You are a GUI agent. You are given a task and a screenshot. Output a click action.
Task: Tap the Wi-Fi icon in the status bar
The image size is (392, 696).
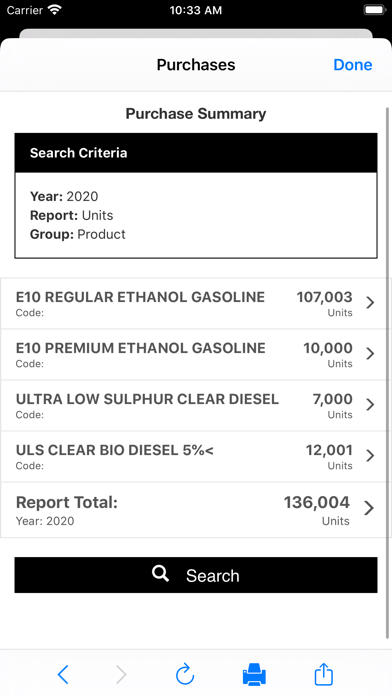pyautogui.click(x=55, y=10)
